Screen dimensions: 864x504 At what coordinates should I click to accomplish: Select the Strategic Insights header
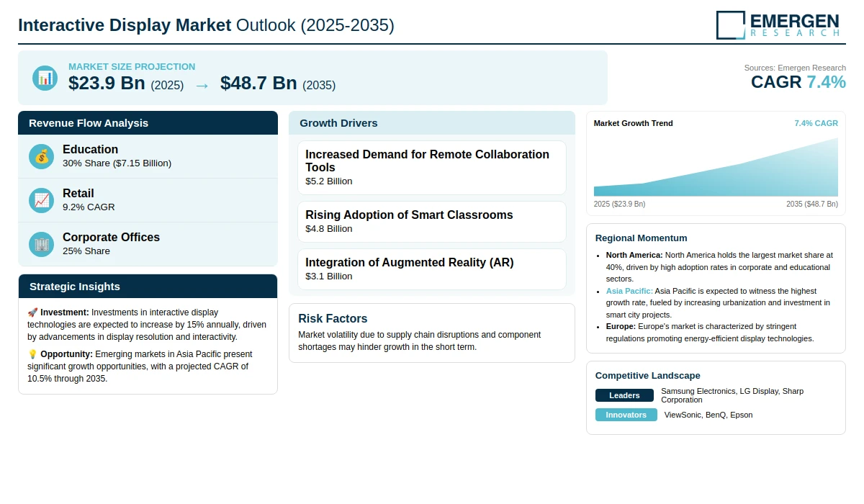pos(148,287)
